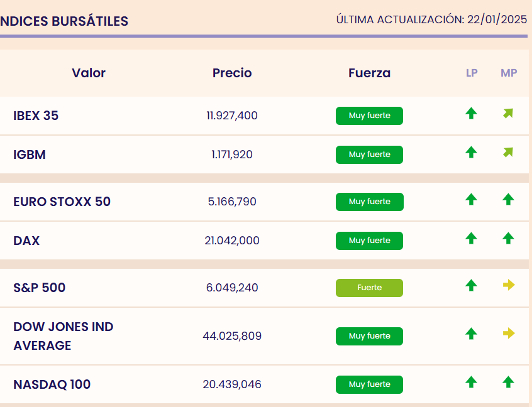Click DAX 'Muy fuerte' strength badge
532x407 pixels.
click(369, 241)
